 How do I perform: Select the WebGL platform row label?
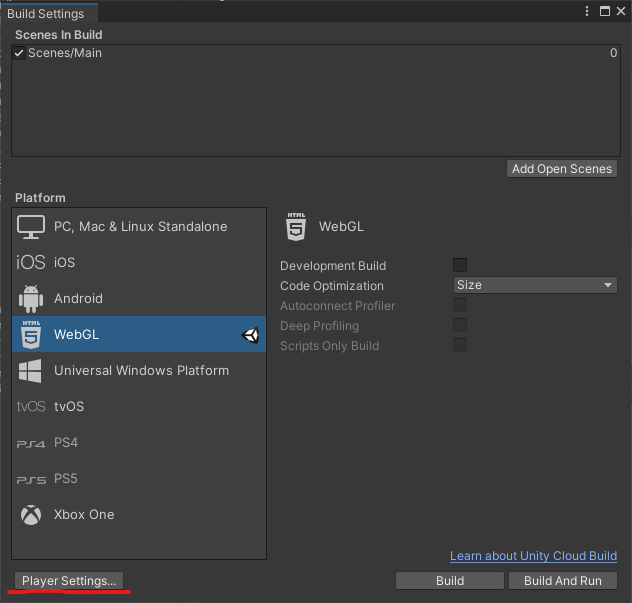click(x=77, y=335)
